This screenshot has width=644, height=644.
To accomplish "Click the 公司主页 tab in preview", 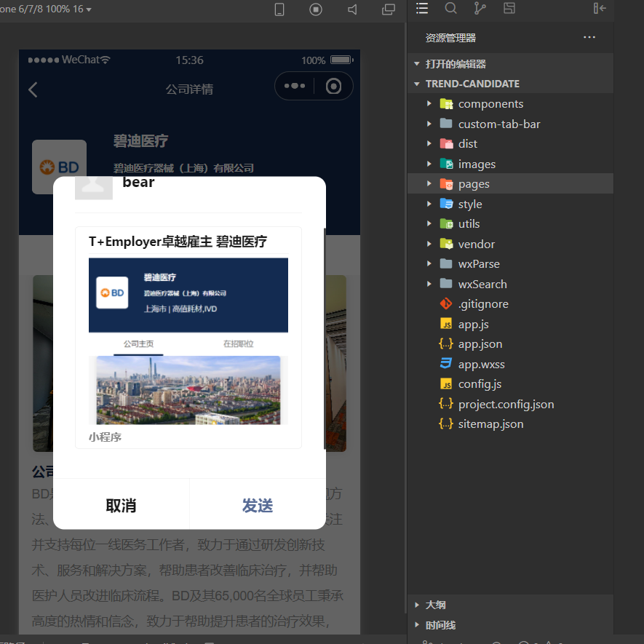I will [138, 343].
